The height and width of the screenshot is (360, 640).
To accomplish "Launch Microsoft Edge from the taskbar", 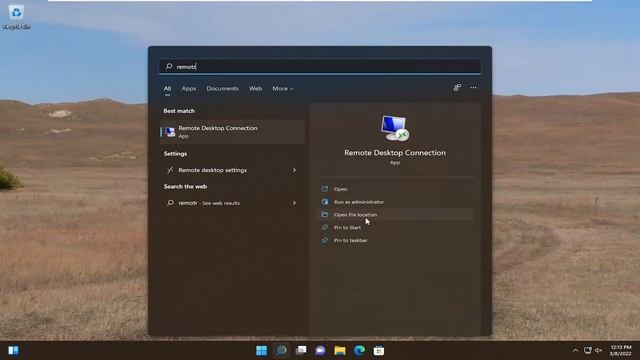I will coord(360,351).
